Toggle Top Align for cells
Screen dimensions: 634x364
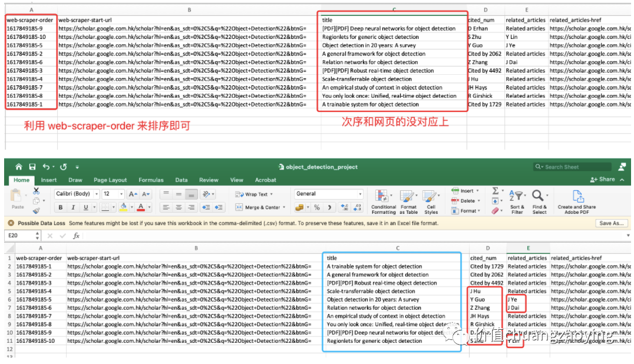[166, 194]
